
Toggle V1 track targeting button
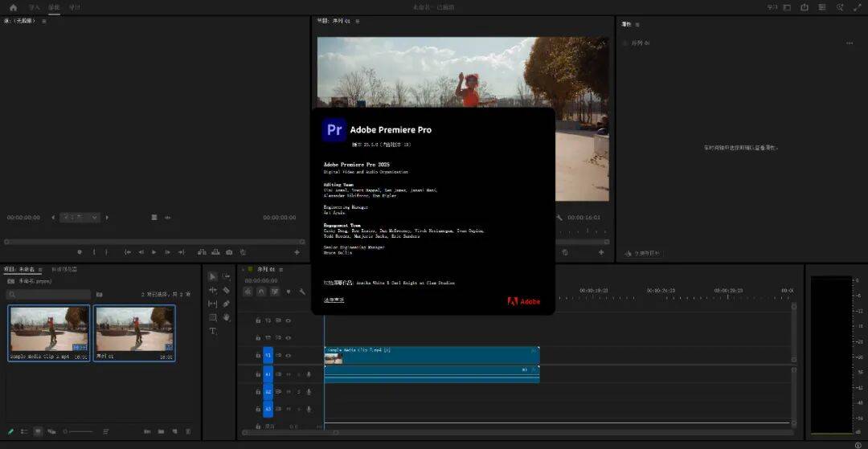pos(268,354)
